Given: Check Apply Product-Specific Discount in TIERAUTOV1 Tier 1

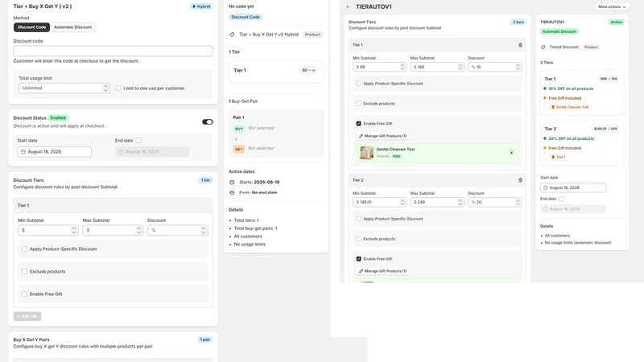Looking at the screenshot, I should (358, 84).
